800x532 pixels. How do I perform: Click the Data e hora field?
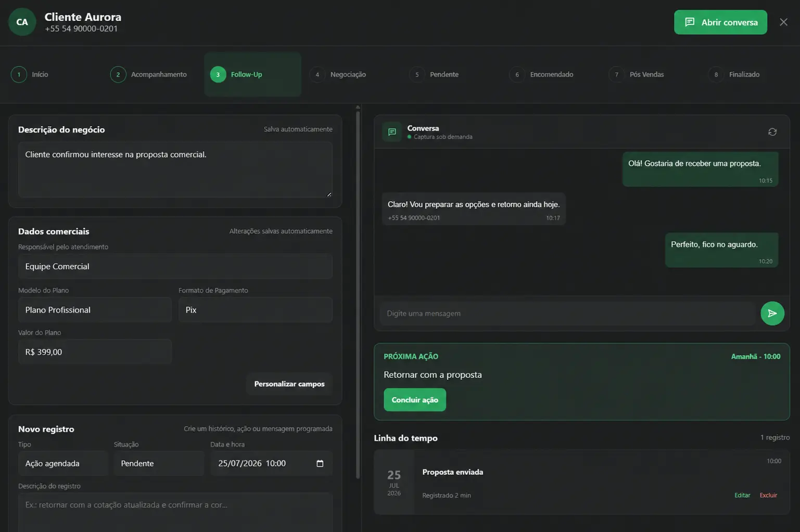click(x=271, y=463)
